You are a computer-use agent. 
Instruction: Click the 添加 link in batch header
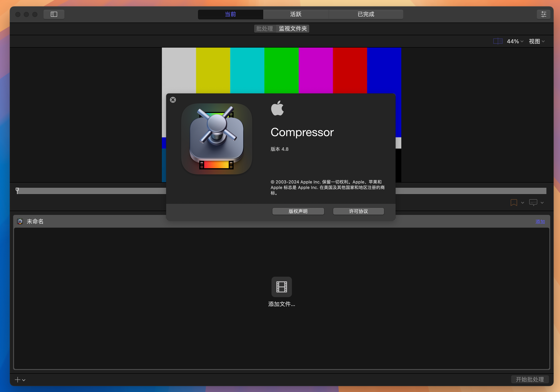click(540, 222)
